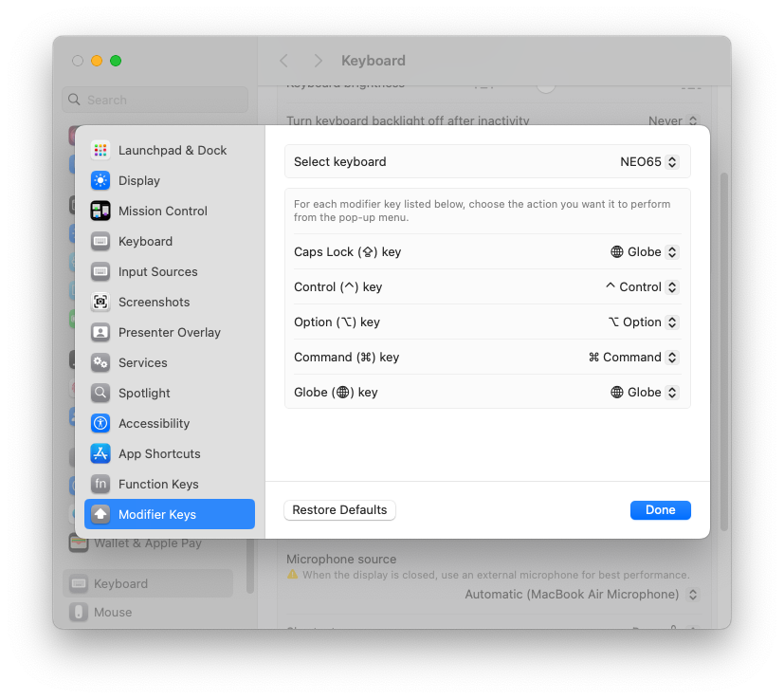Click the Mission Control icon
The height and width of the screenshot is (699, 784).
[x=100, y=211]
